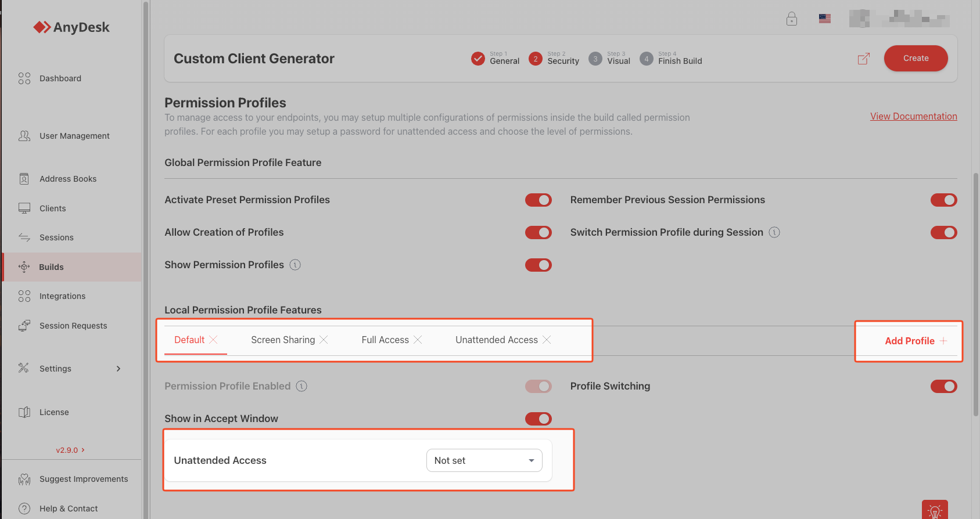Open the Unattended Access dropdown
The height and width of the screenshot is (519, 980).
point(484,460)
